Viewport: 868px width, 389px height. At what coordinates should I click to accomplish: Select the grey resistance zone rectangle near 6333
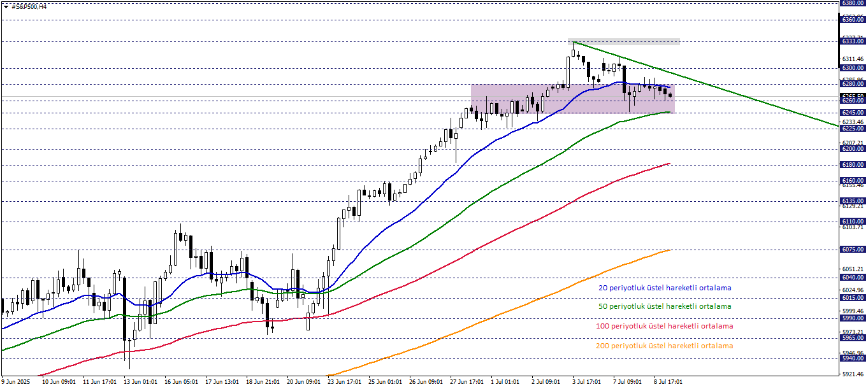click(x=625, y=41)
